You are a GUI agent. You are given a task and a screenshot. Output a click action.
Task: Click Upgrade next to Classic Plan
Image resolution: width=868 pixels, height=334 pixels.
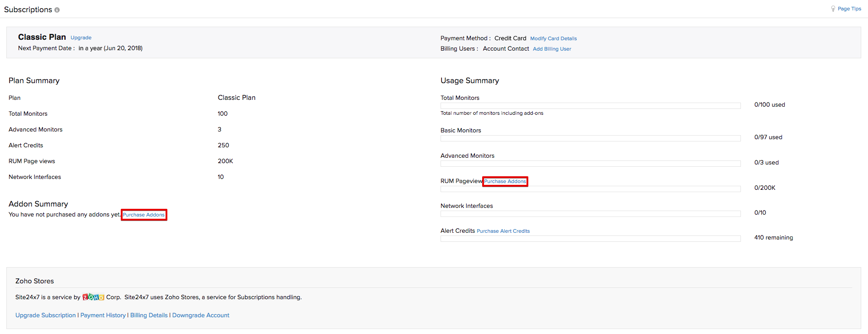(81, 38)
